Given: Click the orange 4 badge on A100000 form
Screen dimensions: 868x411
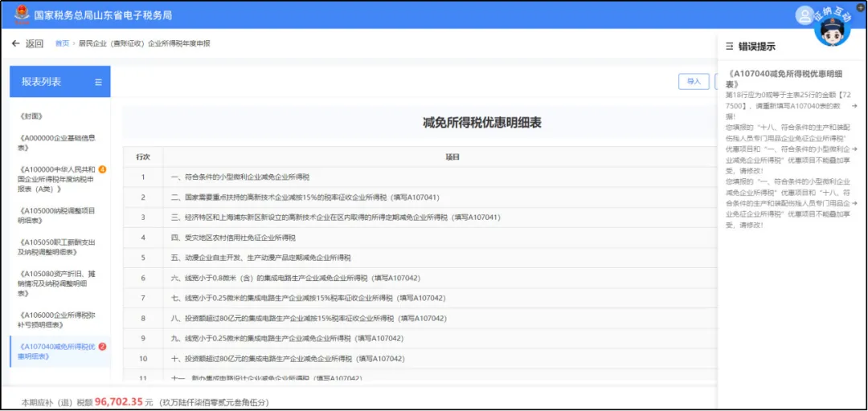Looking at the screenshot, I should click(102, 169).
